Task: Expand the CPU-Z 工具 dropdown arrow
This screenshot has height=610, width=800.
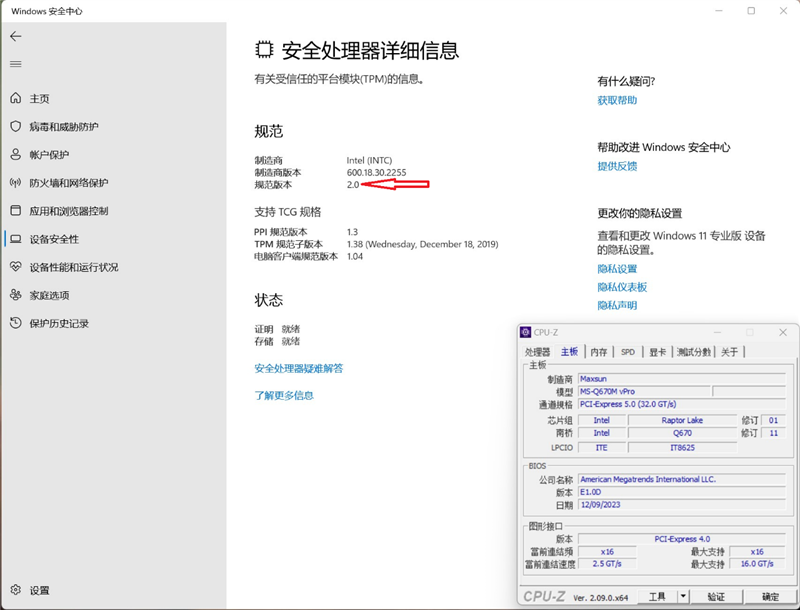Action: [683, 596]
